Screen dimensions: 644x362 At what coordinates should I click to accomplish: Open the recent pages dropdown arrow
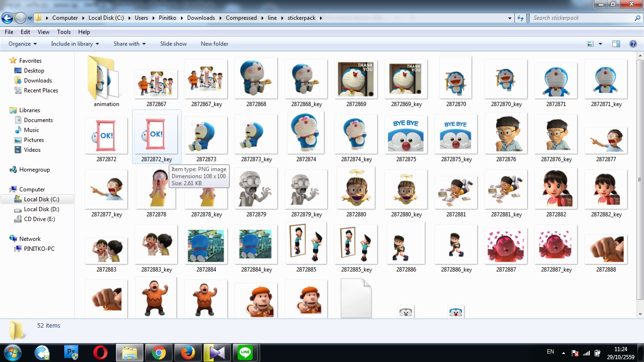tap(30, 18)
